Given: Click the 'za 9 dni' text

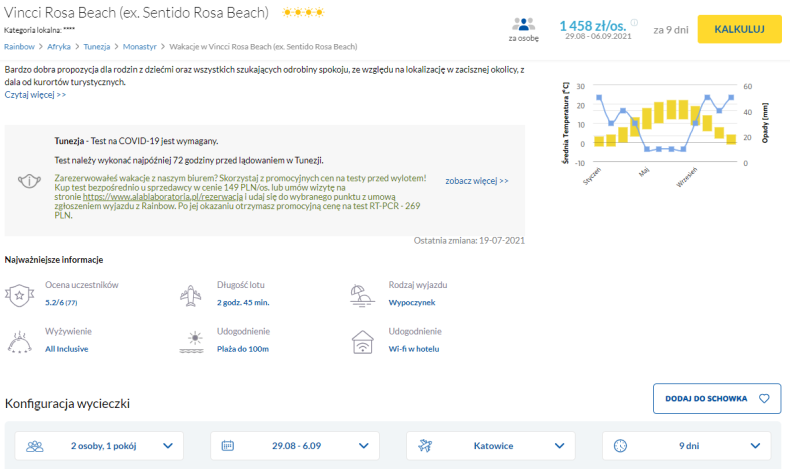Looking at the screenshot, I should click(x=671, y=30).
